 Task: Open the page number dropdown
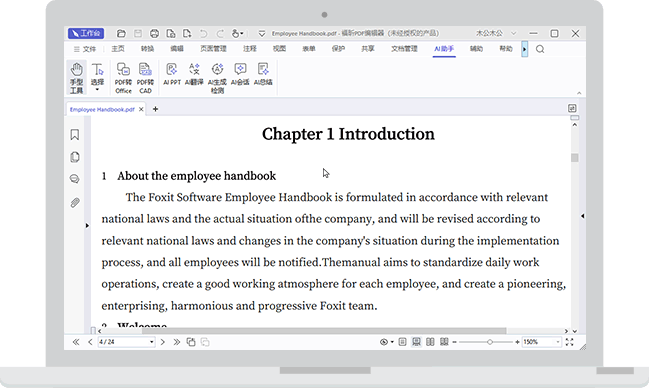[151, 342]
